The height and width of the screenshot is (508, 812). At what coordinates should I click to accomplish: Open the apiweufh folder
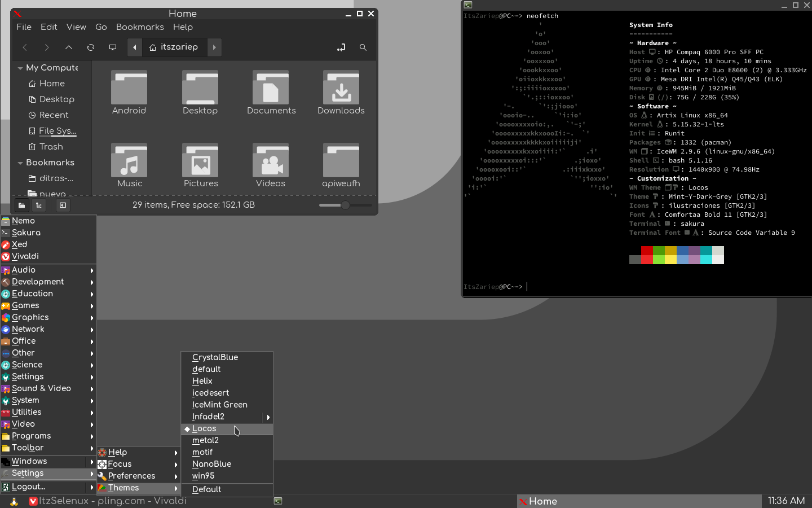point(341,165)
